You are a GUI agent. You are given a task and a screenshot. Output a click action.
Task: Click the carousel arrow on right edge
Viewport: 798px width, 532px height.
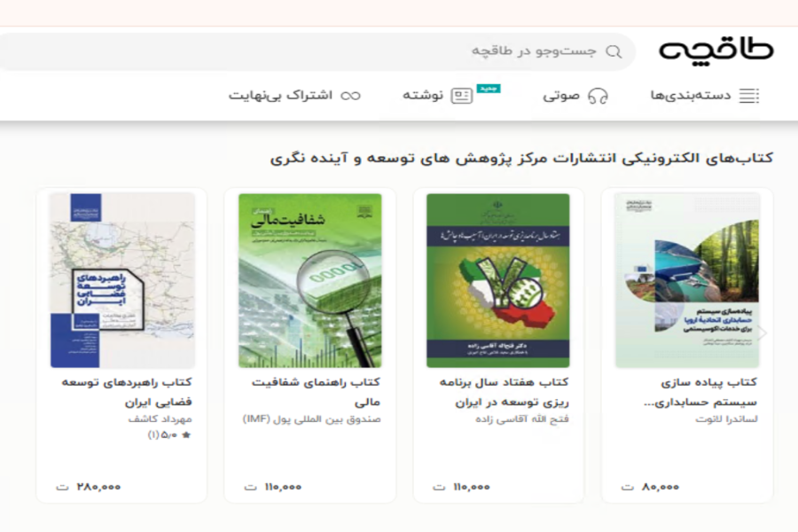761,333
